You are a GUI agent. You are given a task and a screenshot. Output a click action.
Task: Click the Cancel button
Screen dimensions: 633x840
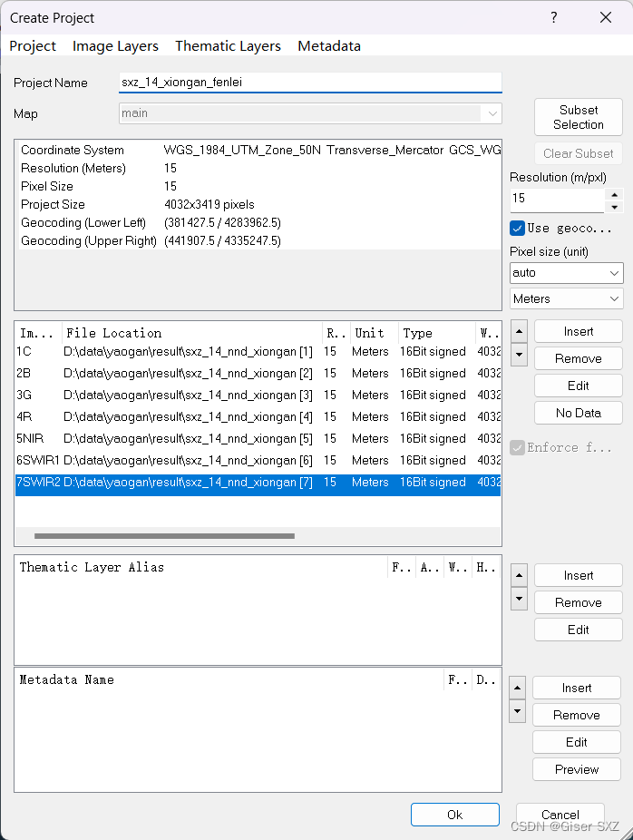(x=560, y=815)
